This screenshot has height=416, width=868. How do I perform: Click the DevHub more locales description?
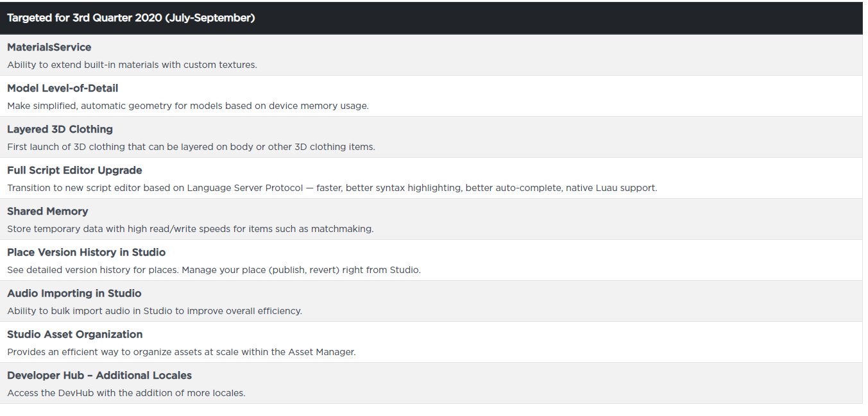click(126, 393)
